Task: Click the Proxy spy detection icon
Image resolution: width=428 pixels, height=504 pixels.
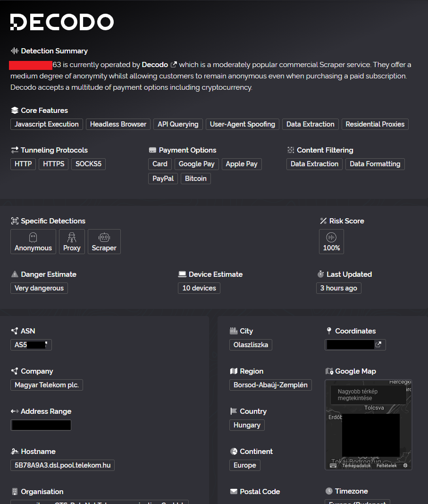Action: coord(72,238)
